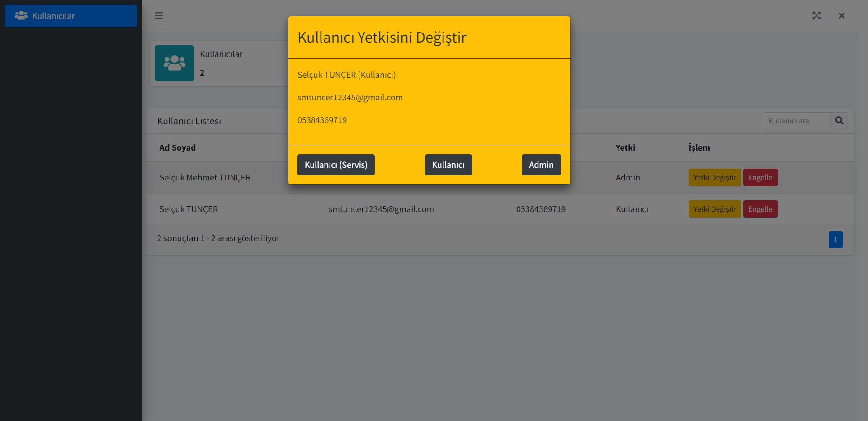
Task: Open Yetki Değiştir for Selçuk Mehmet TUNÇER
Action: pyautogui.click(x=714, y=177)
